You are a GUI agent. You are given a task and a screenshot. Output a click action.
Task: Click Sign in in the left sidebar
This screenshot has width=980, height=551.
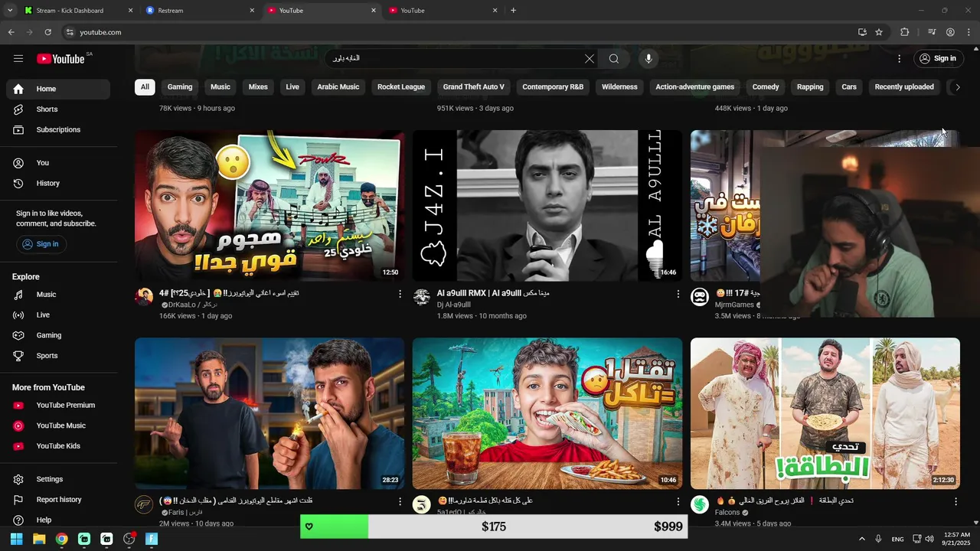(x=41, y=244)
